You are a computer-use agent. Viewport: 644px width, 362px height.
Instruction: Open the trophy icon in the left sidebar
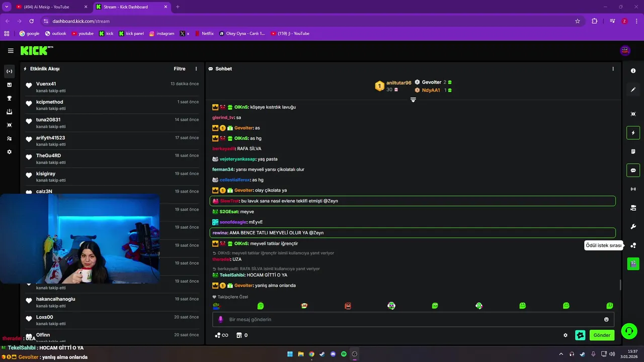[x=9, y=98]
